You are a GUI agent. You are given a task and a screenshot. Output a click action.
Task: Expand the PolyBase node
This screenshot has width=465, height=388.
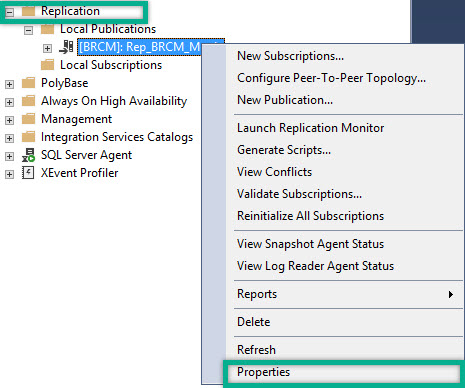[9, 84]
